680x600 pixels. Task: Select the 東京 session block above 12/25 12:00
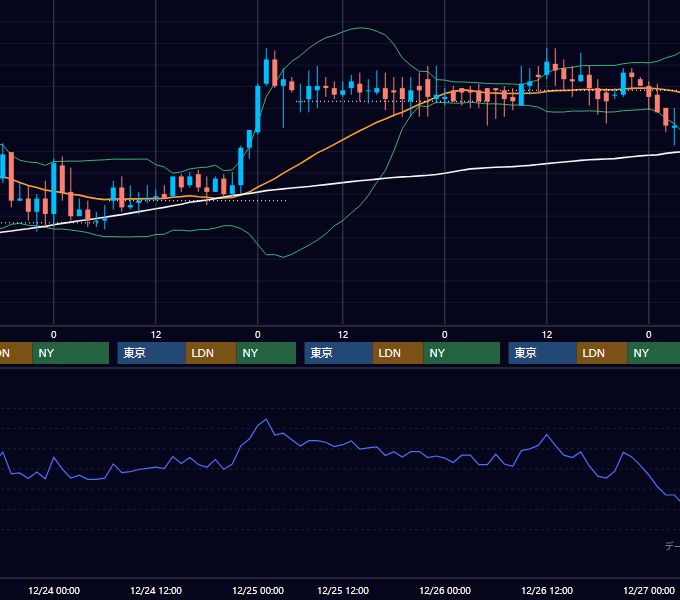338,353
